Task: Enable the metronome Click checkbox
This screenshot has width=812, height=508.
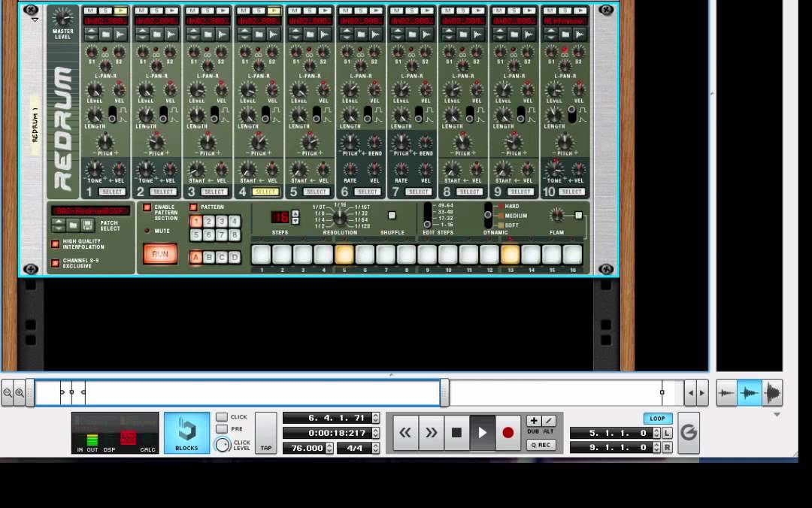Action: 222,417
